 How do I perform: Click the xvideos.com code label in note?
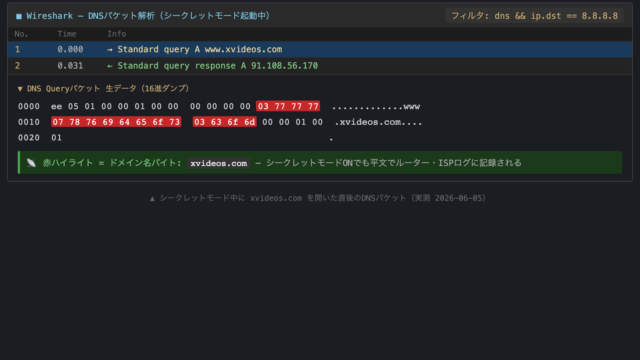point(219,163)
